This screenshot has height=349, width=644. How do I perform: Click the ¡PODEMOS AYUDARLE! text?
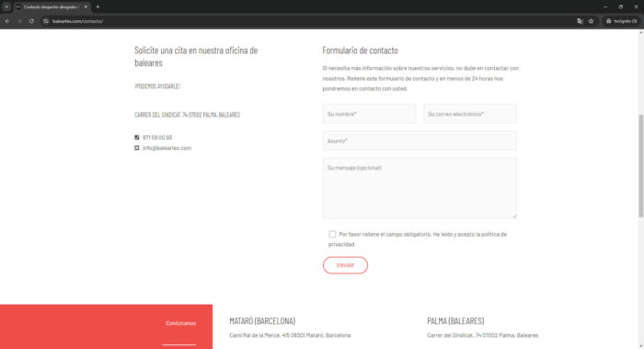[x=157, y=86]
